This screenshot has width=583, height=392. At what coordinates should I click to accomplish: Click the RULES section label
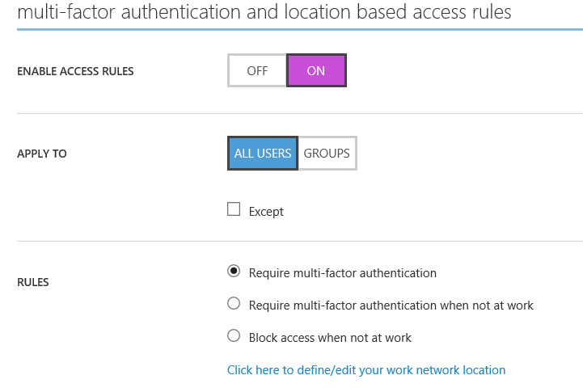coord(33,282)
